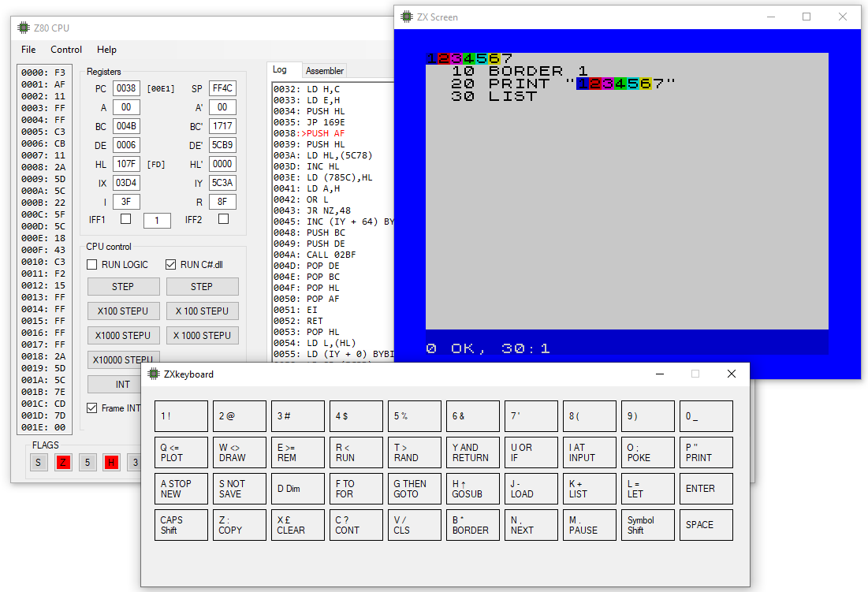Click the Symbol Shift key
Viewport: 868px width, 592px height.
tap(648, 525)
